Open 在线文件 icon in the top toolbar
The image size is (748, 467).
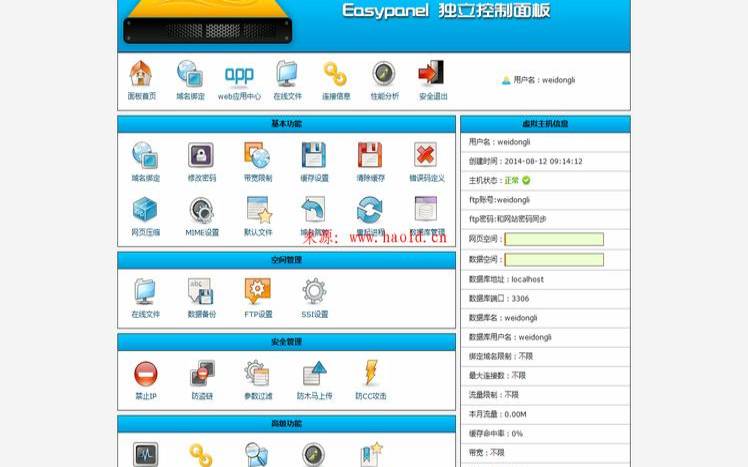(x=287, y=73)
